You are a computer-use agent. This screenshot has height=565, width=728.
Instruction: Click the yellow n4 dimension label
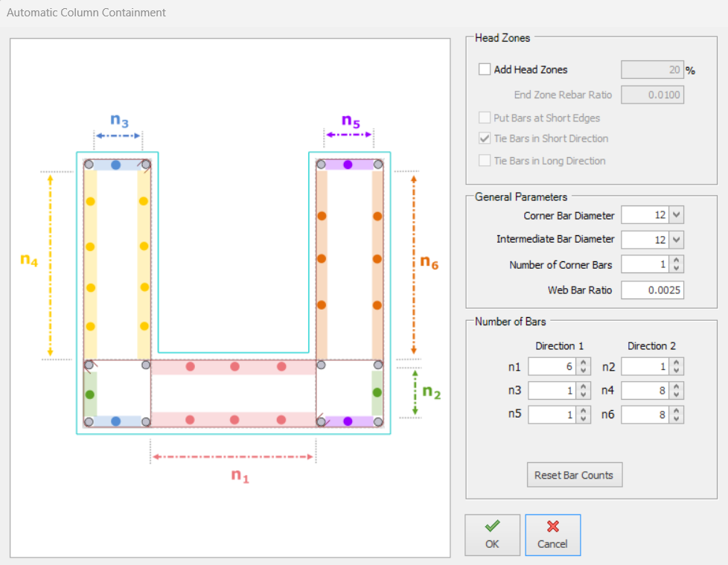pos(29,260)
